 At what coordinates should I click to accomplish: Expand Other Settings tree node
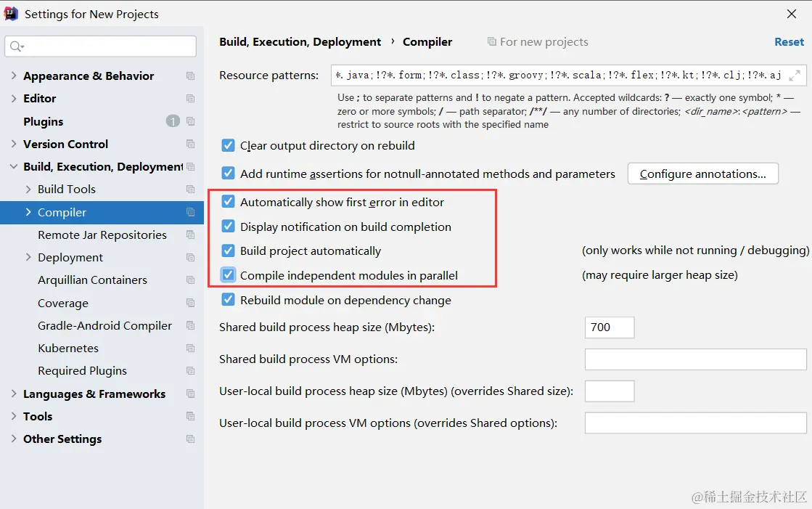point(14,439)
